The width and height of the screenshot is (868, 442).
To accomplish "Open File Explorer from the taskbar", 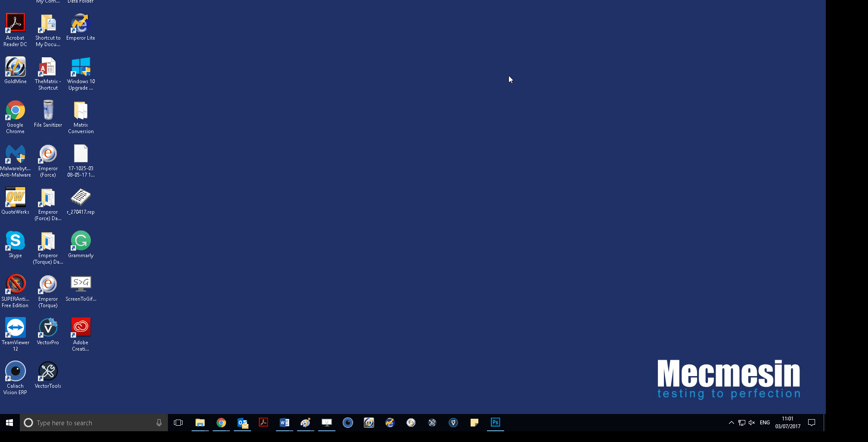I will point(200,423).
